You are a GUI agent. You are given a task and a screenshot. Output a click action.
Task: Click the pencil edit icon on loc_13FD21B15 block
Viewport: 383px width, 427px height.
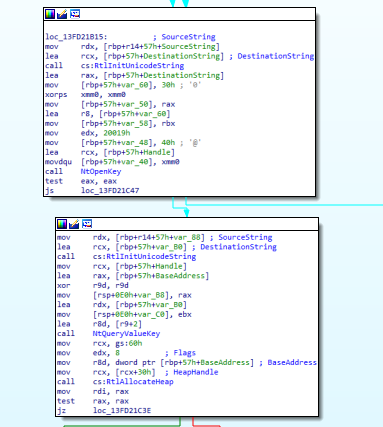(x=62, y=14)
